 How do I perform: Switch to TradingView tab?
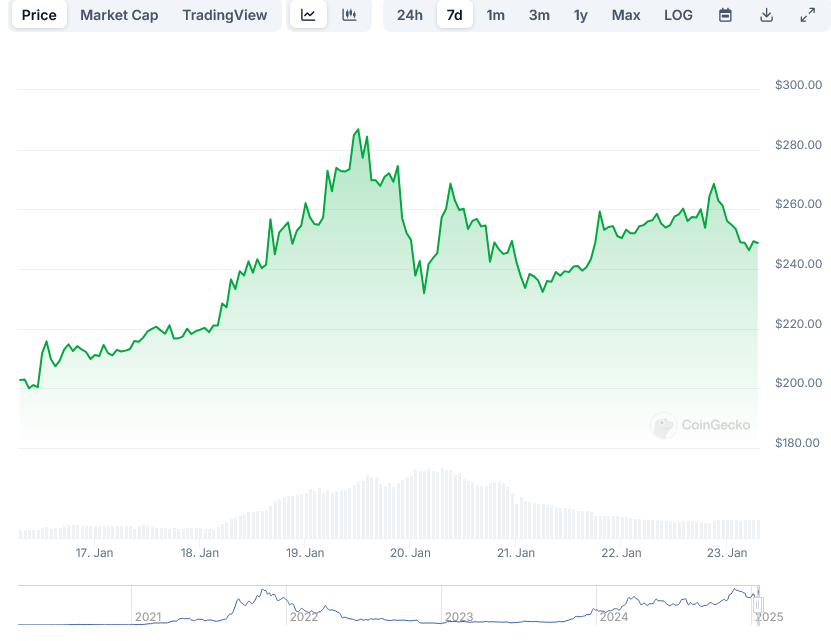point(225,15)
